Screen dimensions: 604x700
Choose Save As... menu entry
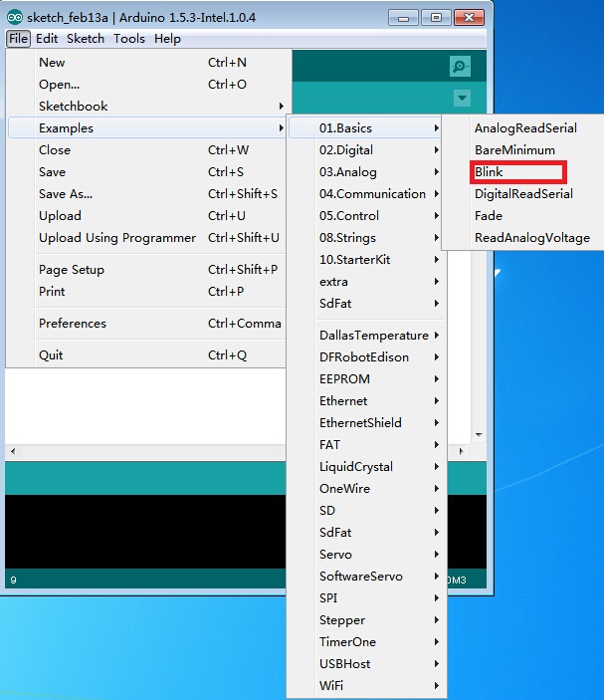click(146, 194)
